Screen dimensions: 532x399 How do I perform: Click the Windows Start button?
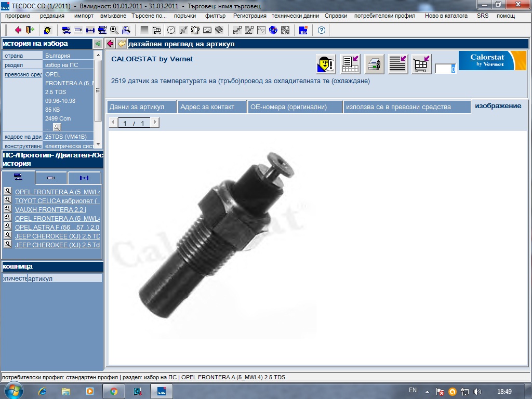(x=13, y=391)
